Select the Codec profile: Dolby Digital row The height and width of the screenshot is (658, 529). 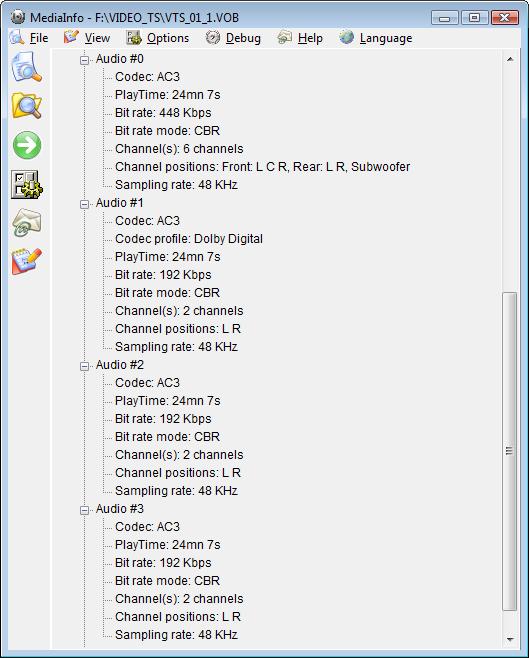(189, 239)
